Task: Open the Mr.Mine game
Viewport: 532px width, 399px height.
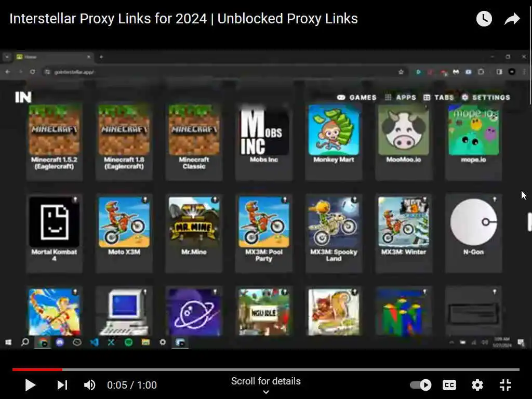Action: [x=194, y=233]
